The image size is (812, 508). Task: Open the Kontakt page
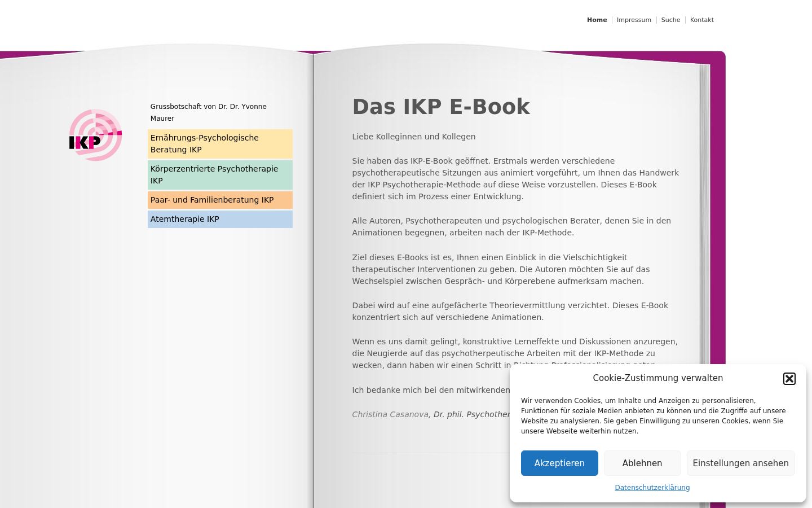701,20
